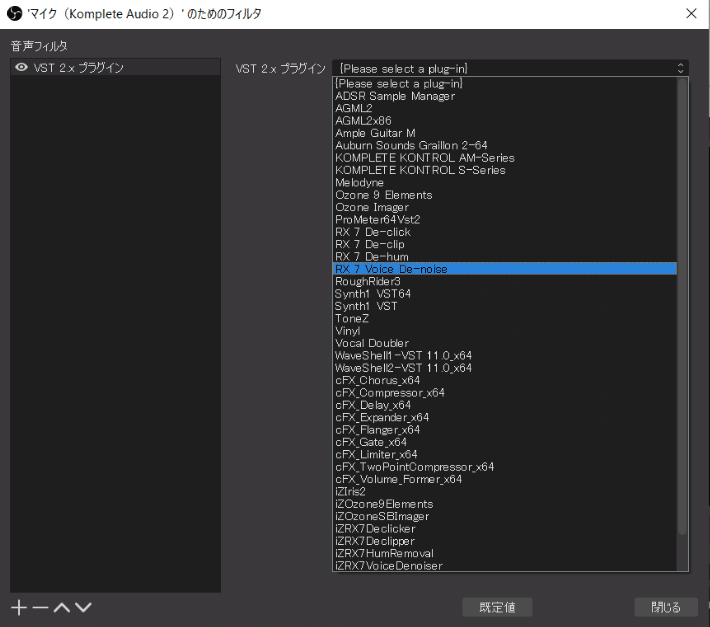
Task: Move filter up with the up arrow
Action: pyautogui.click(x=62, y=608)
